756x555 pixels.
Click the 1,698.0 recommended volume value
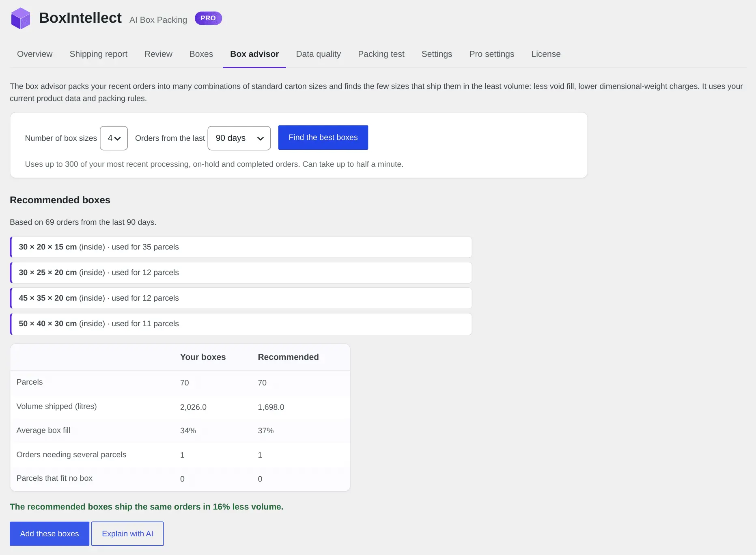(x=271, y=407)
